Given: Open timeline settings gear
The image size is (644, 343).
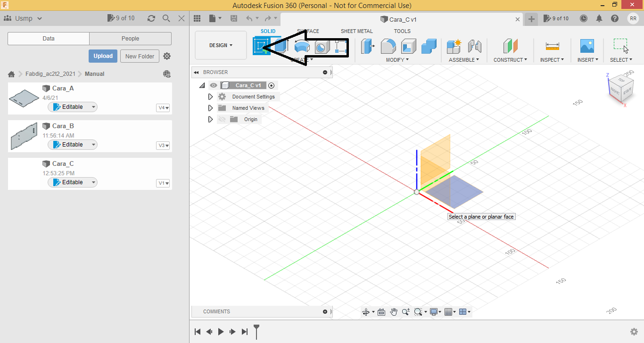Looking at the screenshot, I should (634, 332).
